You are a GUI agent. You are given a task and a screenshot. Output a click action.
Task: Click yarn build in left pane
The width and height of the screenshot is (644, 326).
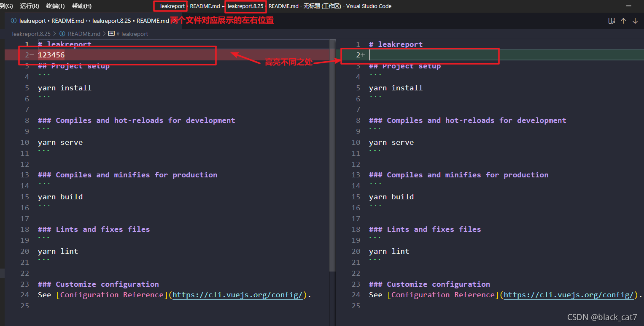[60, 197]
